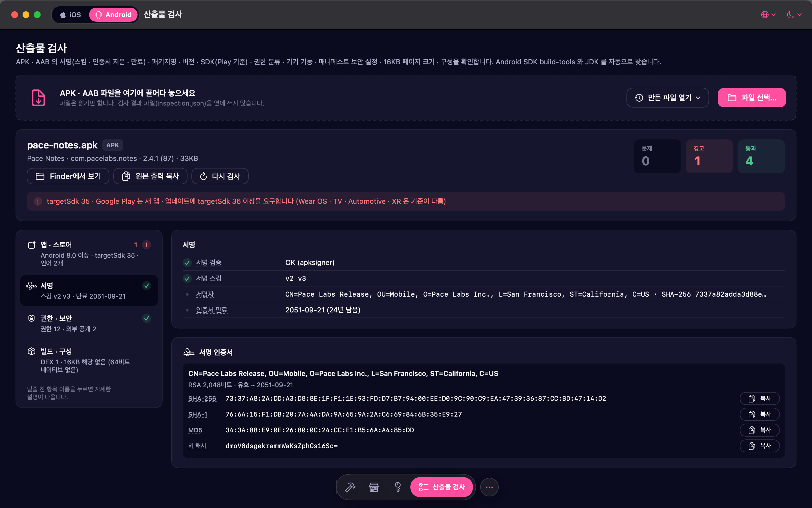Copy the 키 해시 value
This screenshot has width=812, height=508.
(x=759, y=446)
